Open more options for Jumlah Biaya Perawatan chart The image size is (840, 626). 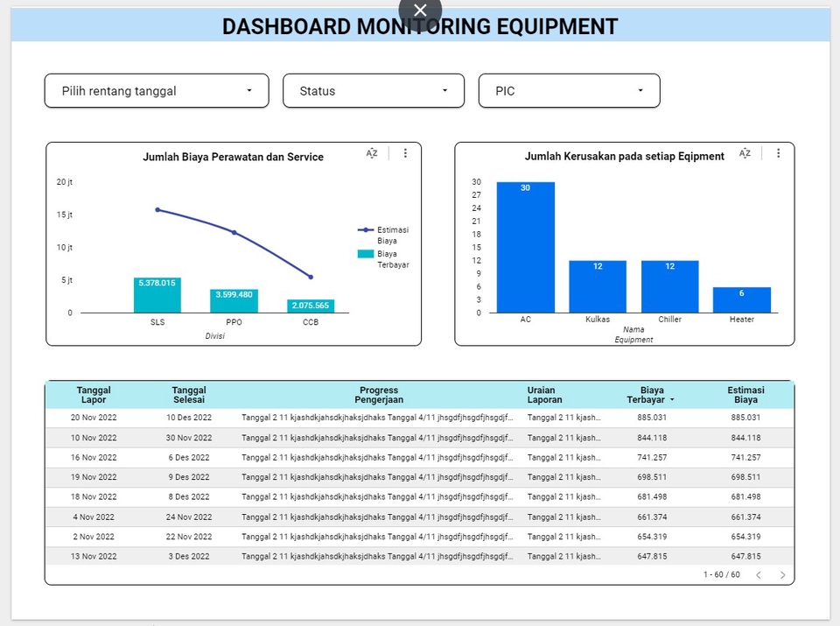click(405, 153)
